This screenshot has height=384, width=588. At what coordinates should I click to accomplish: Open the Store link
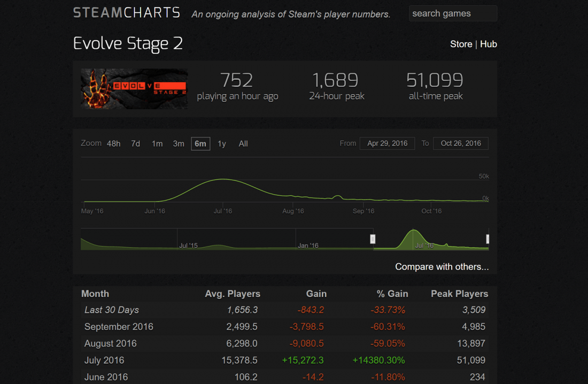coord(461,44)
